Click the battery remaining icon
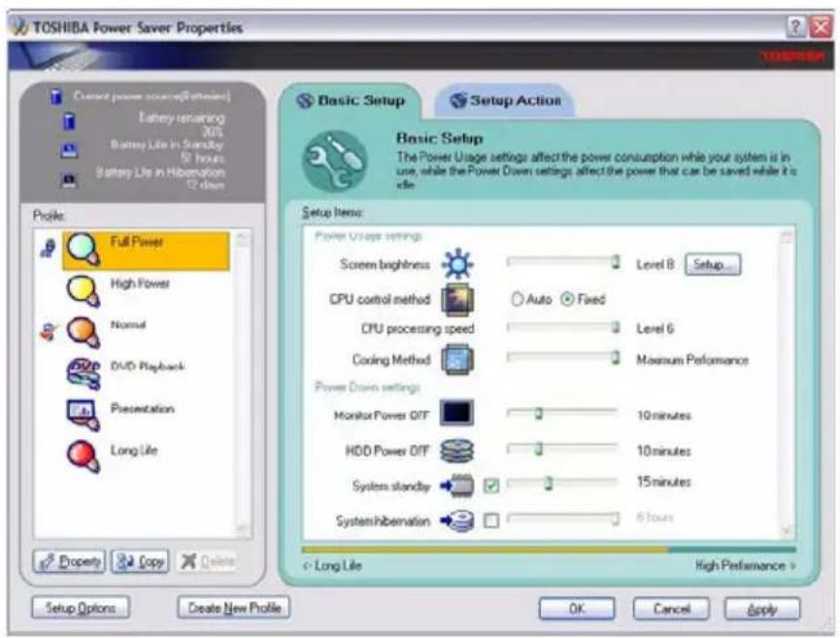The height and width of the screenshot is (638, 840). click(x=69, y=121)
